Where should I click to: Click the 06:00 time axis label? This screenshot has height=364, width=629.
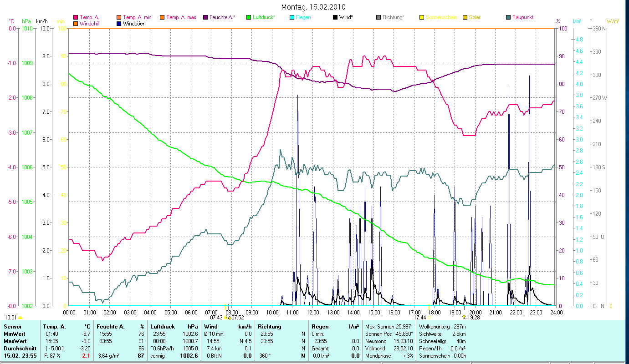click(x=191, y=312)
